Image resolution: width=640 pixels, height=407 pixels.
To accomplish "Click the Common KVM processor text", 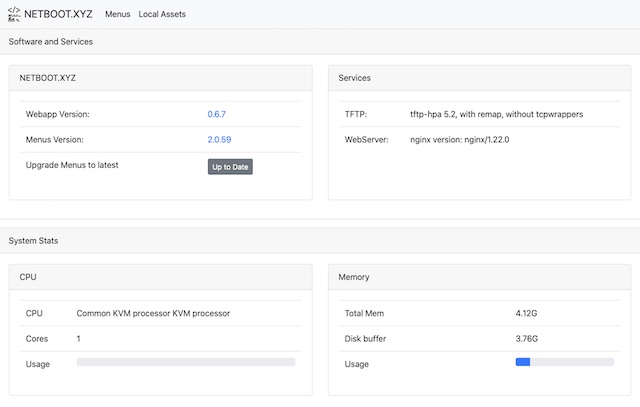I will point(153,313).
